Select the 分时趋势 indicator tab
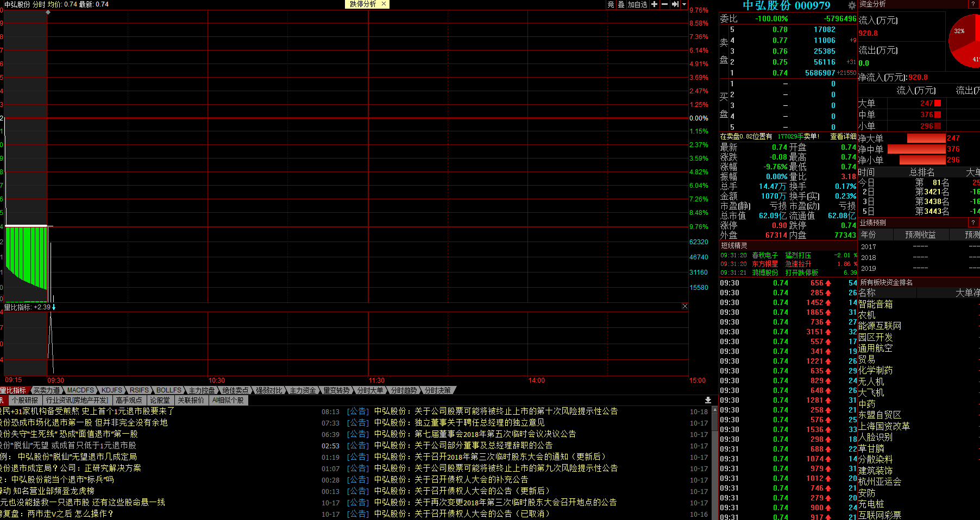This screenshot has height=520, width=980. click(404, 390)
